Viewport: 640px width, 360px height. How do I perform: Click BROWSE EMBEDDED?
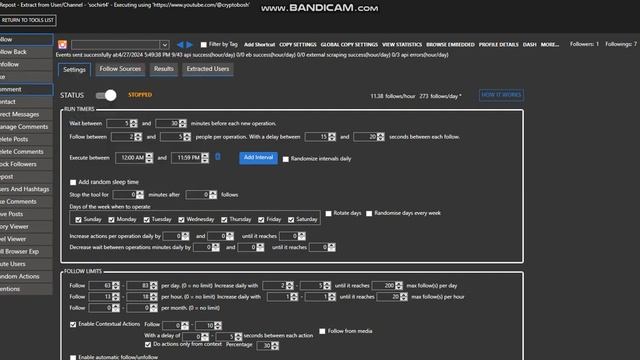[x=451, y=44]
